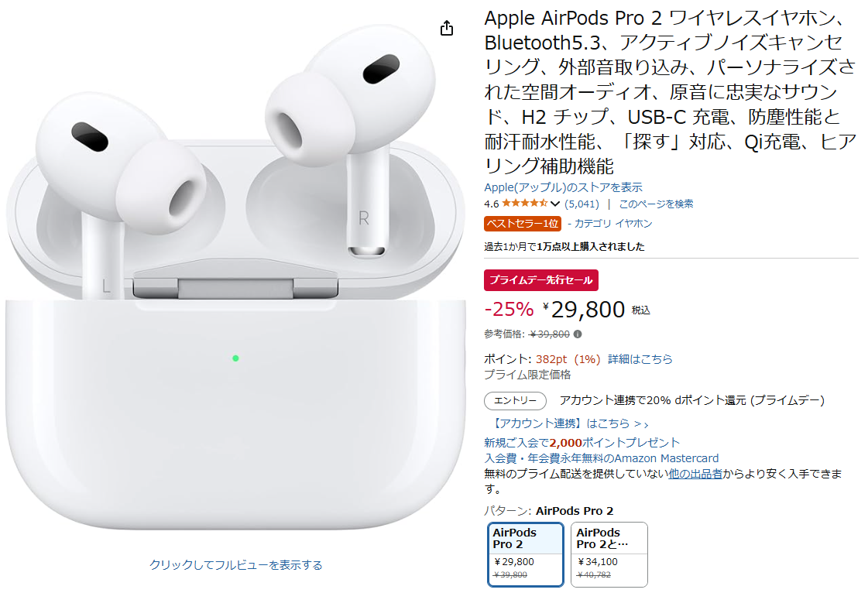Click 新規ご入会で2,000ポイントプレゼント link
This screenshot has height=593, width=868.
tap(582, 442)
